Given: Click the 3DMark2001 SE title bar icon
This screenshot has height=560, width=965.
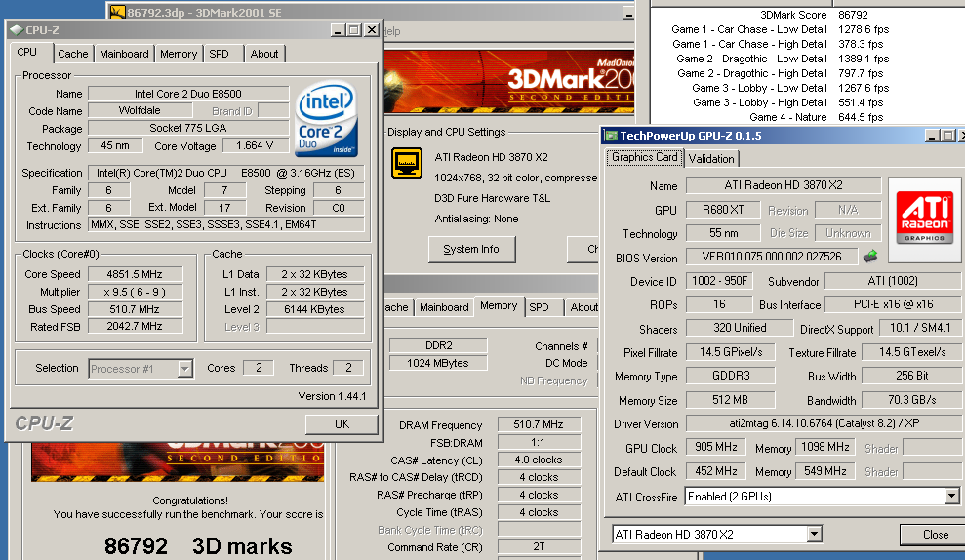Looking at the screenshot, I should [x=118, y=12].
